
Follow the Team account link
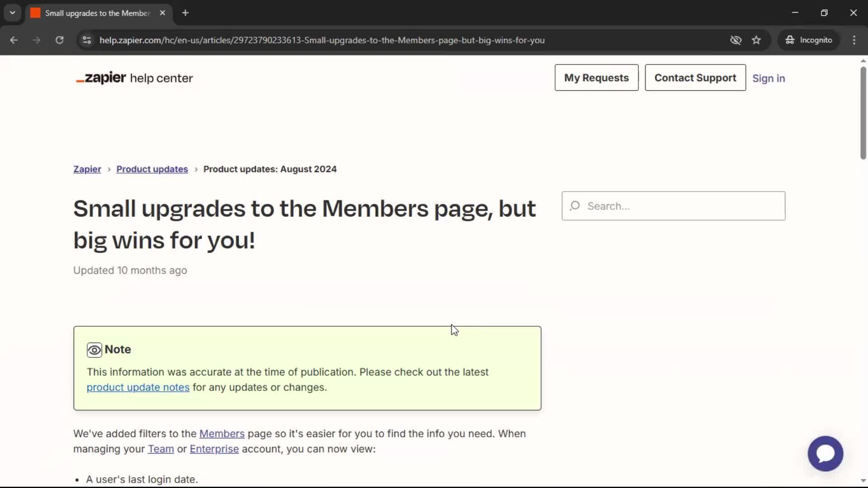click(x=160, y=449)
